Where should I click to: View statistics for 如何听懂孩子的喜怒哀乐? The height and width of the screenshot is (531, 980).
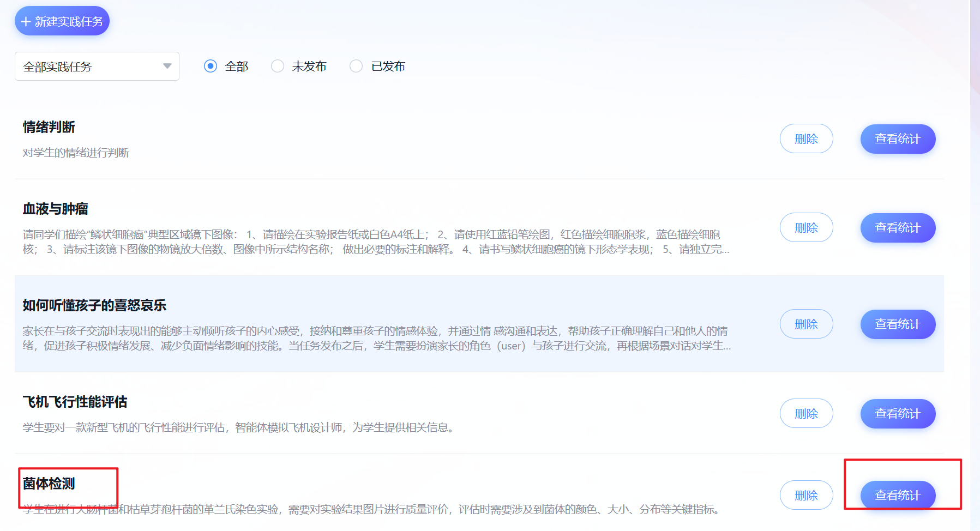[x=897, y=324]
